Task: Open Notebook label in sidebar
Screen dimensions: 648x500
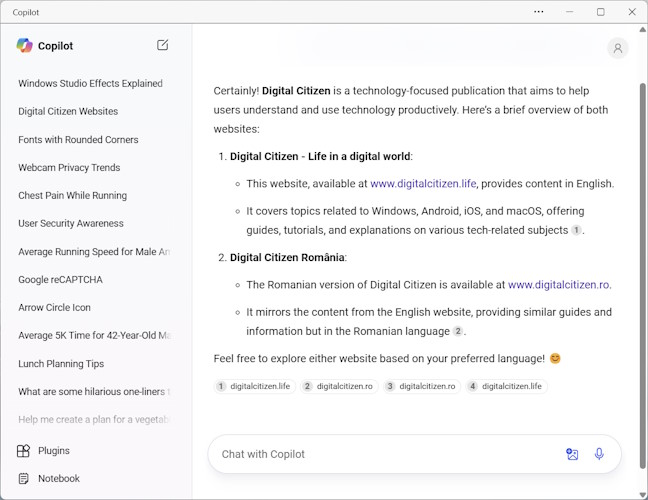Action: pos(59,479)
